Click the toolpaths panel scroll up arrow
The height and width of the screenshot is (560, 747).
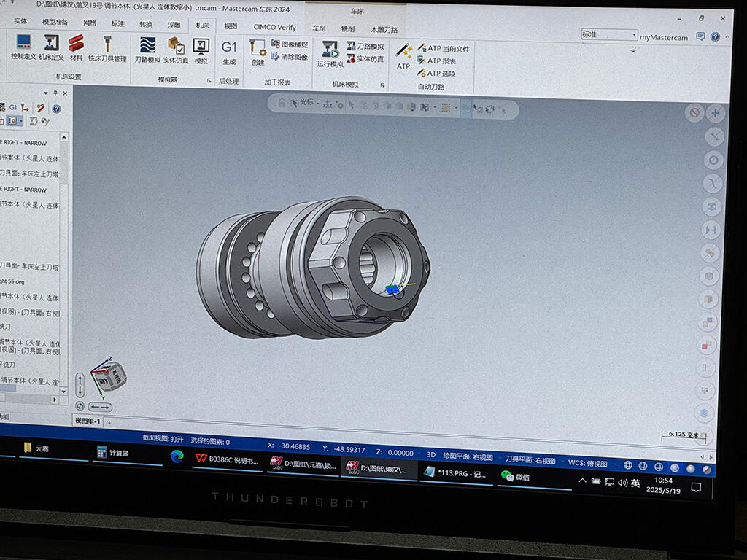click(64, 137)
